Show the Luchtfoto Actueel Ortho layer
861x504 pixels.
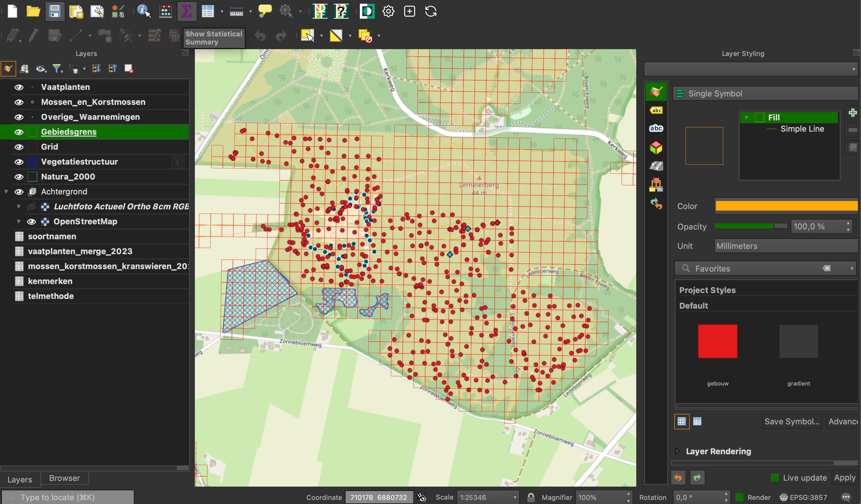click(31, 207)
